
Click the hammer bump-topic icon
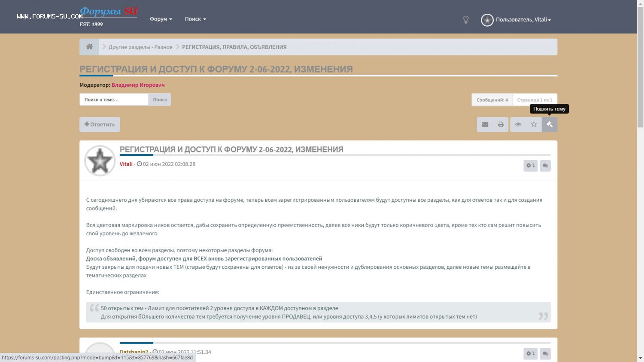(x=549, y=125)
